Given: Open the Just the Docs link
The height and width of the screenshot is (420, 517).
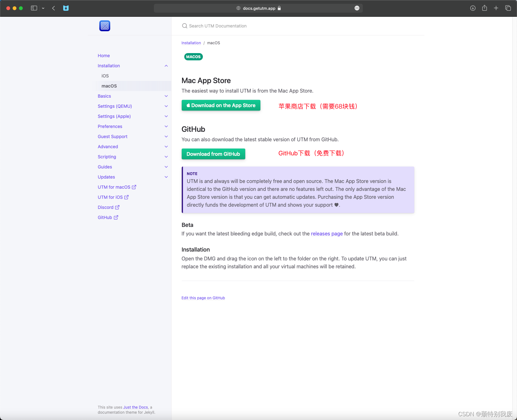Looking at the screenshot, I should tap(136, 407).
